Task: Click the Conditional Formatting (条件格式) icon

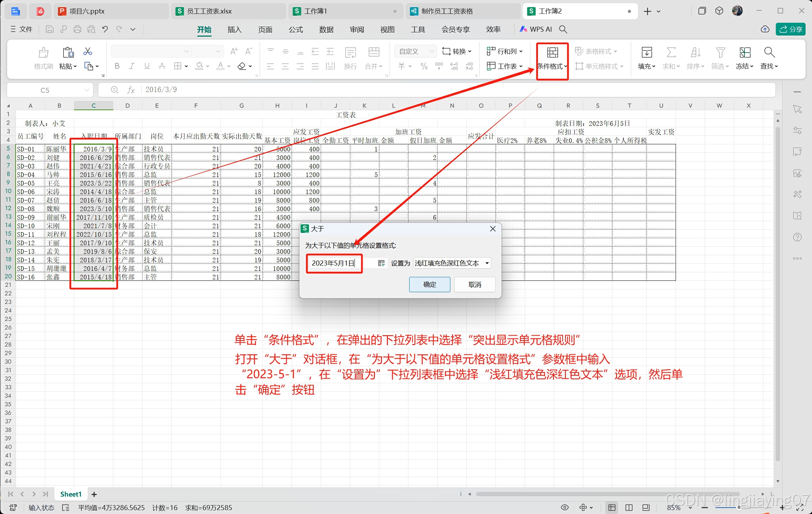Action: click(x=552, y=53)
